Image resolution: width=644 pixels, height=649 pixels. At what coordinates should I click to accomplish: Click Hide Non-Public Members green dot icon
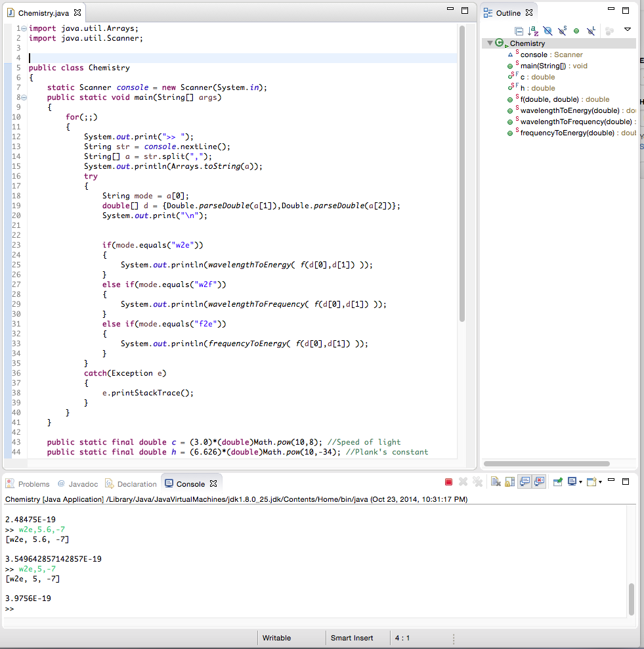tap(576, 31)
